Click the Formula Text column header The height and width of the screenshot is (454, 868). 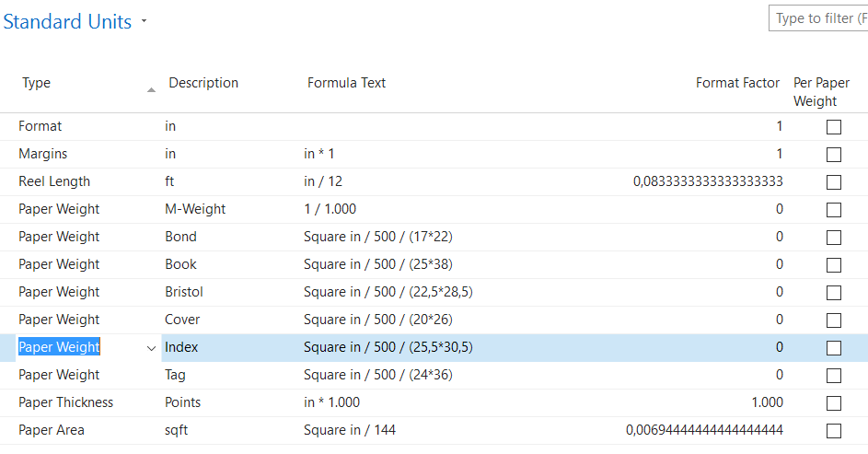346,83
